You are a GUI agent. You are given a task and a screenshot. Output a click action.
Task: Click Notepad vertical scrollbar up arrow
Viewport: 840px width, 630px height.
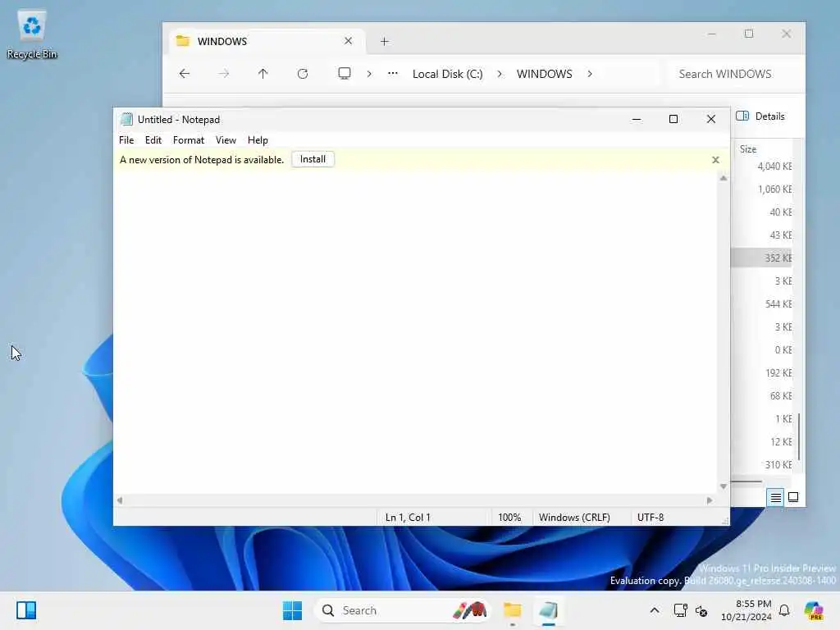tap(724, 178)
